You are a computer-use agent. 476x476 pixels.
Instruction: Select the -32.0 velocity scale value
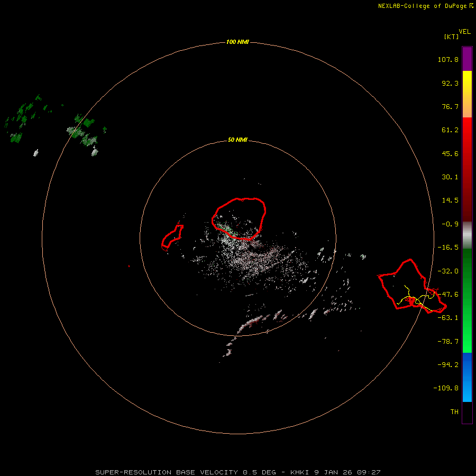pos(448,271)
